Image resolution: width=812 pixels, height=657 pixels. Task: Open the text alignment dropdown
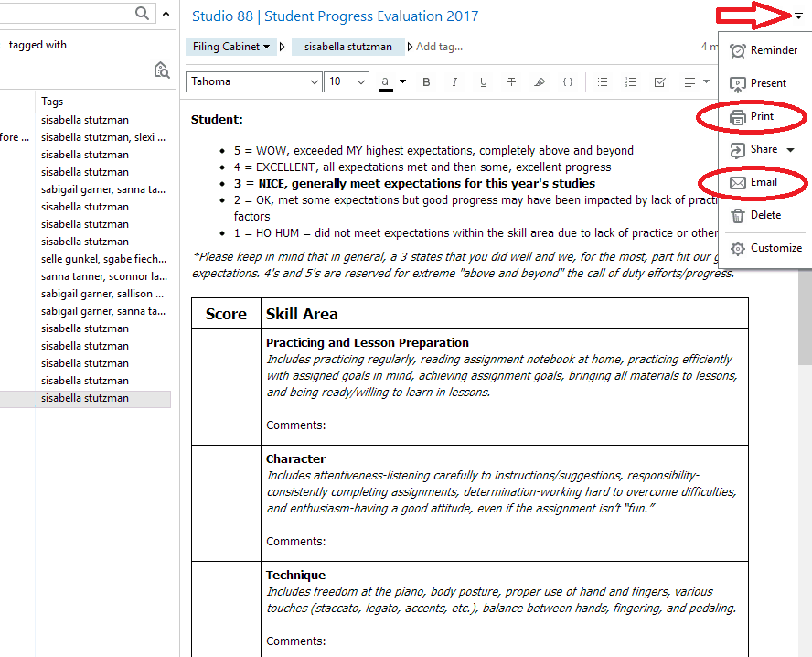point(697,82)
